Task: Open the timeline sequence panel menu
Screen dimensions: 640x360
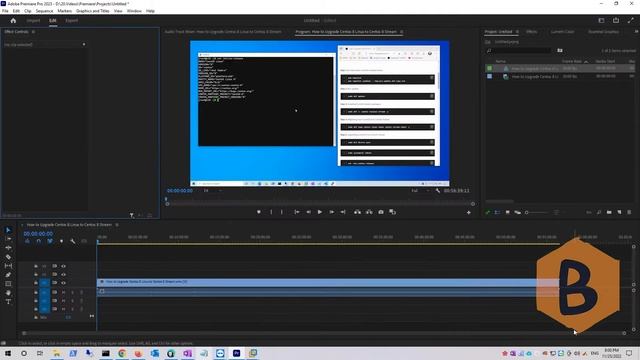Action: pos(117,225)
